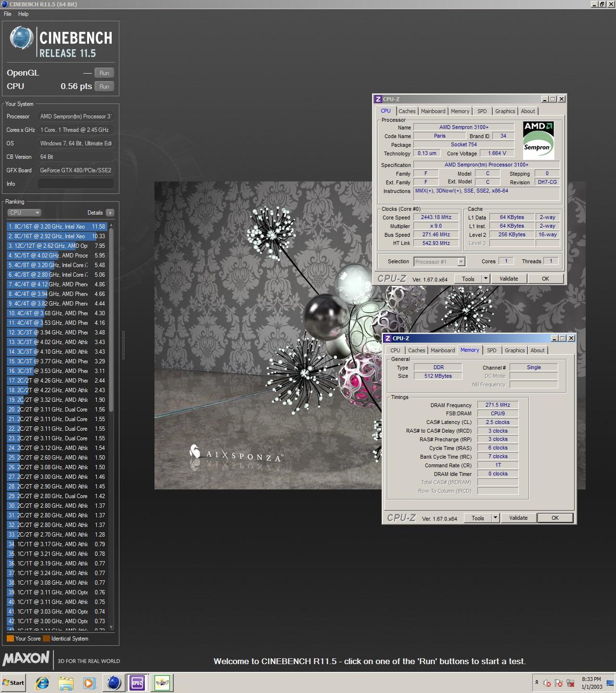Screen dimensions: 616x693
Task: Open Graphics tab in lower CPU-Z
Action: [x=515, y=350]
